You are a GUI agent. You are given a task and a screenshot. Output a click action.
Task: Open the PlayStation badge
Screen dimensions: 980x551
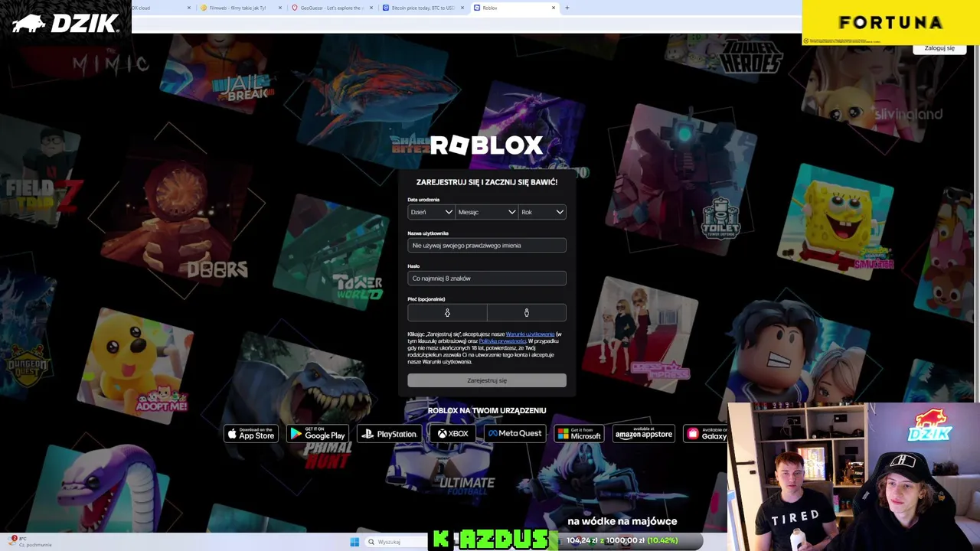pyautogui.click(x=390, y=434)
